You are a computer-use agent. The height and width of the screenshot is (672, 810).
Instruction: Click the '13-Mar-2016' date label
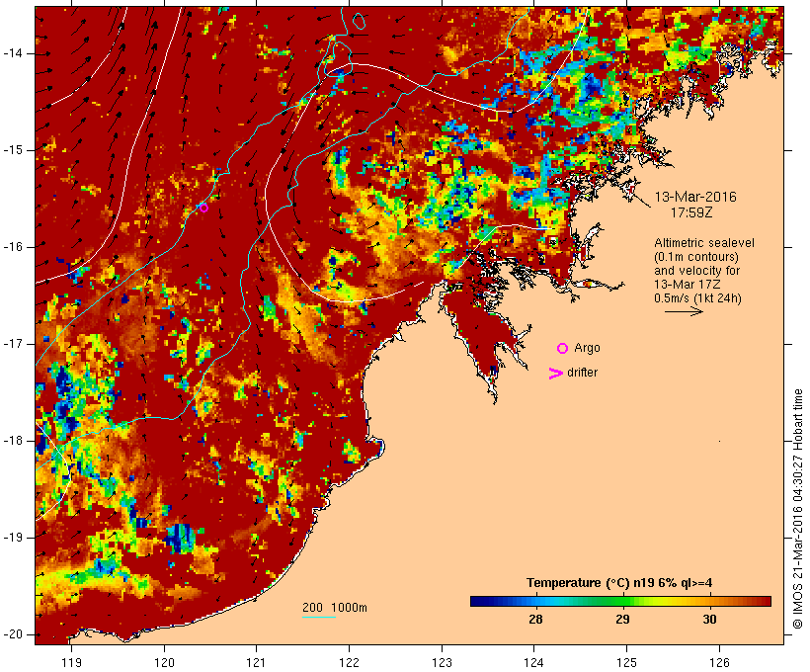[x=695, y=197]
